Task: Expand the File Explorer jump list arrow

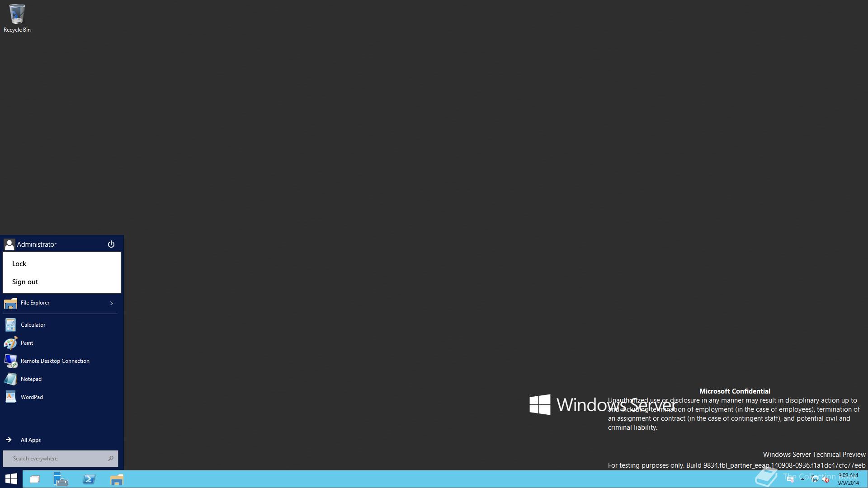Action: (x=111, y=303)
